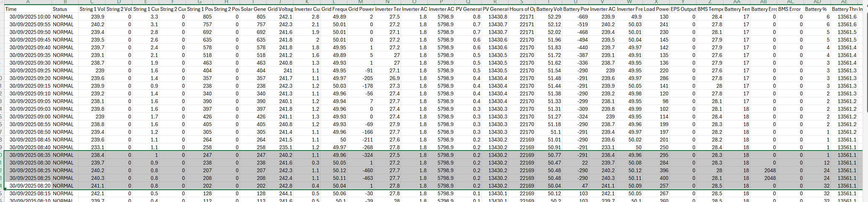
Task: Click Grid Frequency value 50.12
Action: 334,171
